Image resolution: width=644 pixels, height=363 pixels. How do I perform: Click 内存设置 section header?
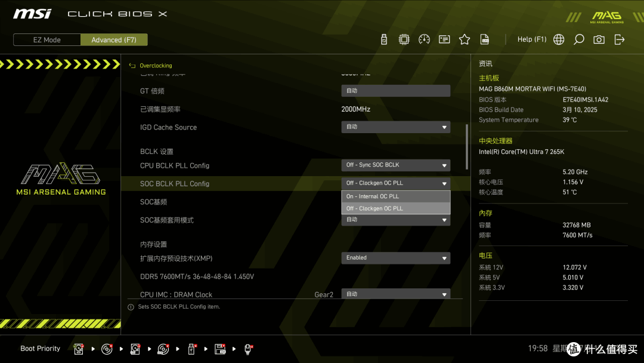154,245
